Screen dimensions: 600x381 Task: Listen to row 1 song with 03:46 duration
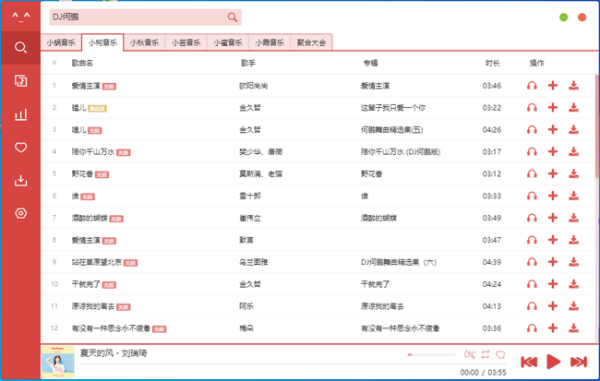click(532, 85)
